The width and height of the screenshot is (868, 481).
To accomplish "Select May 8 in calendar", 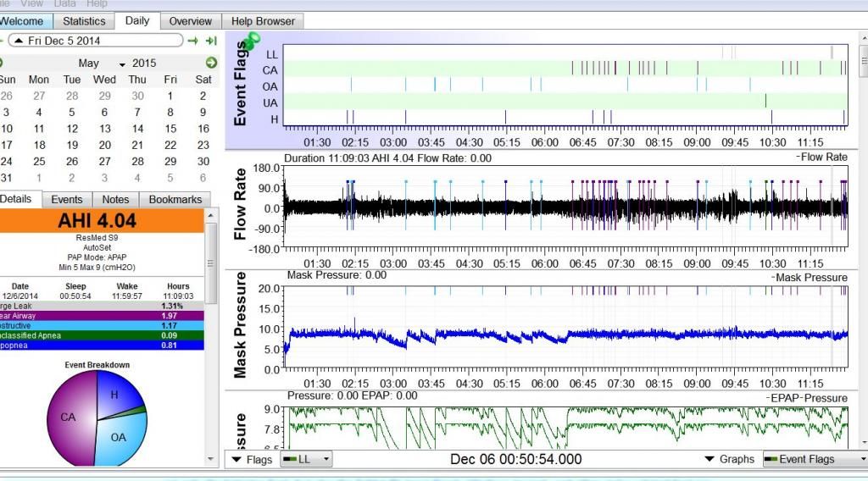I will (170, 113).
